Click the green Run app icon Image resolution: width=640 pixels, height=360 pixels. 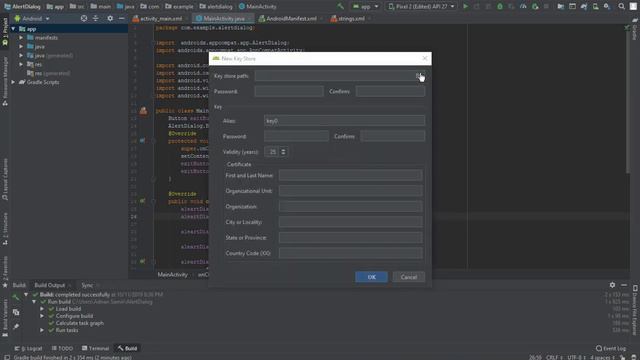pos(465,7)
